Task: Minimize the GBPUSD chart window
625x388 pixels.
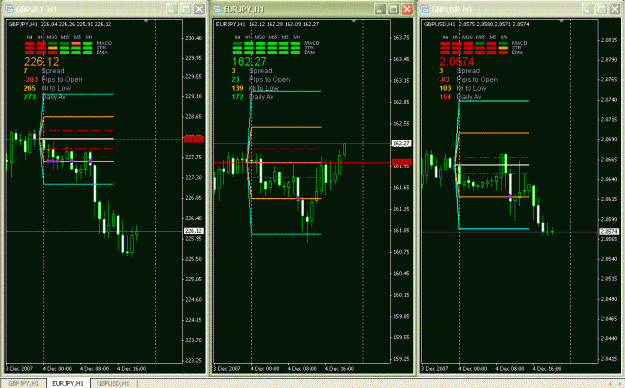Action: [x=588, y=9]
